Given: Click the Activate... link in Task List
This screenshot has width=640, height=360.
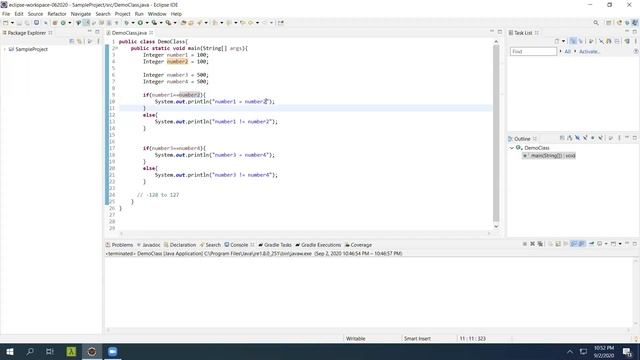Looking at the screenshot, I should (589, 51).
